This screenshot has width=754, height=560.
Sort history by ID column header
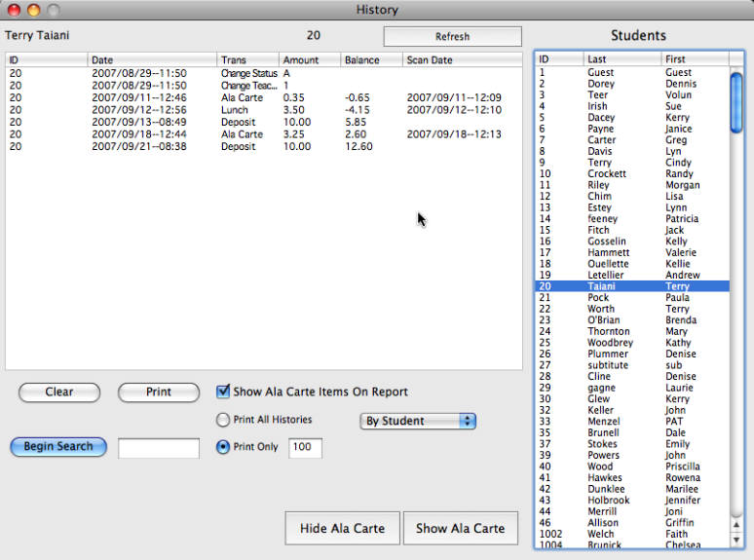[47, 60]
